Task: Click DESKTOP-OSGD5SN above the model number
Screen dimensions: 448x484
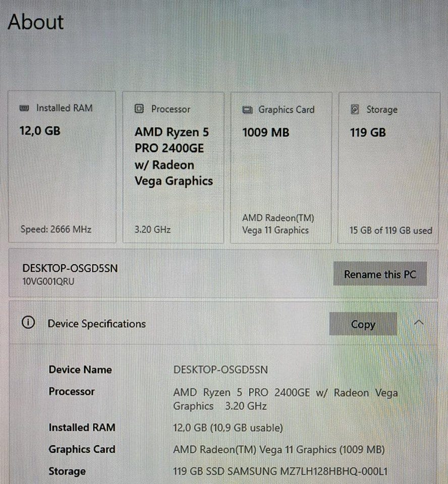Action: click(70, 268)
